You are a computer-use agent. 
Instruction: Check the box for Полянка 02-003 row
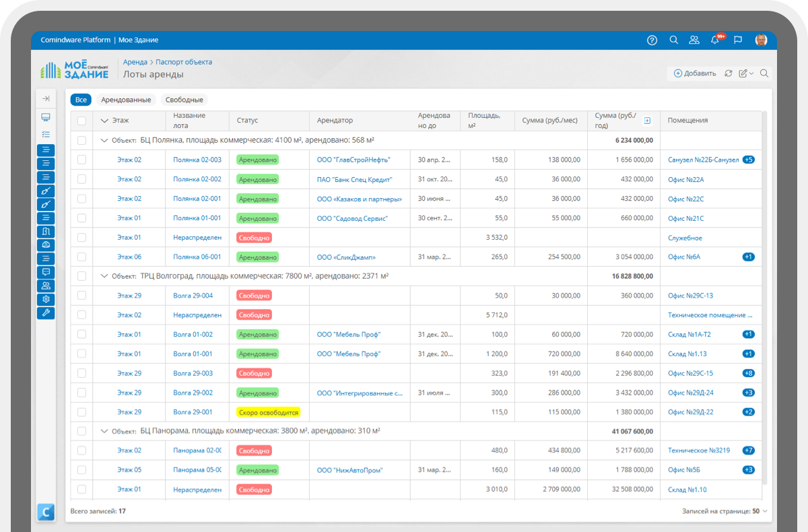tap(81, 160)
